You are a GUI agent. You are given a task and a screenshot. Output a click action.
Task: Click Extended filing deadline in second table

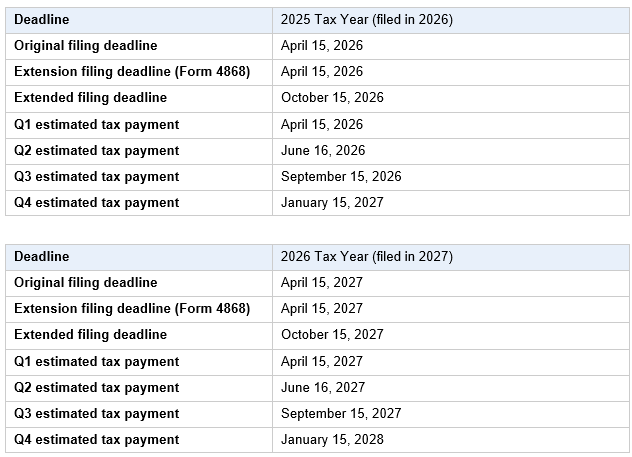(91, 335)
